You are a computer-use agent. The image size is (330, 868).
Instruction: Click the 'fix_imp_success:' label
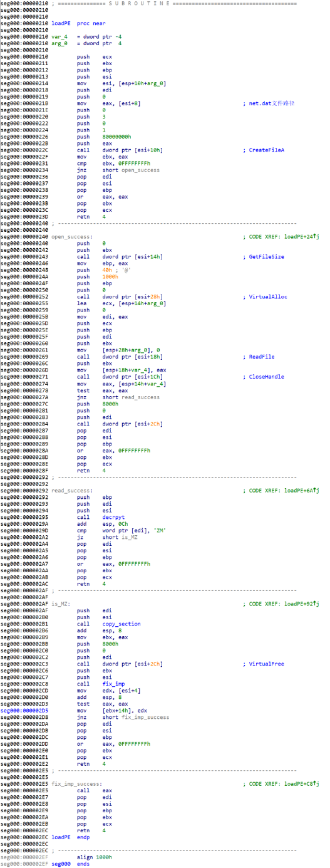click(x=76, y=783)
